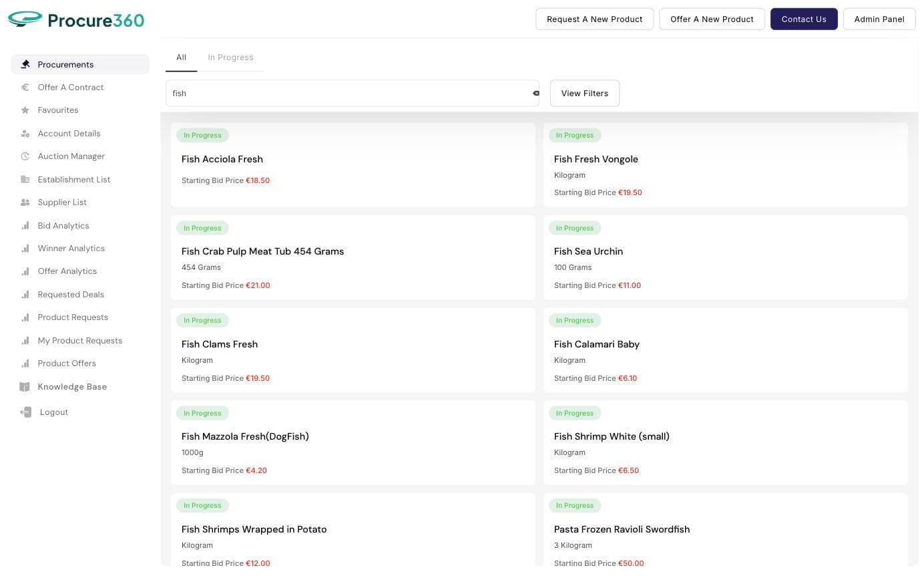Open the Fish Acciola Fresh listing
The width and height of the screenshot is (924, 580).
tap(353, 164)
